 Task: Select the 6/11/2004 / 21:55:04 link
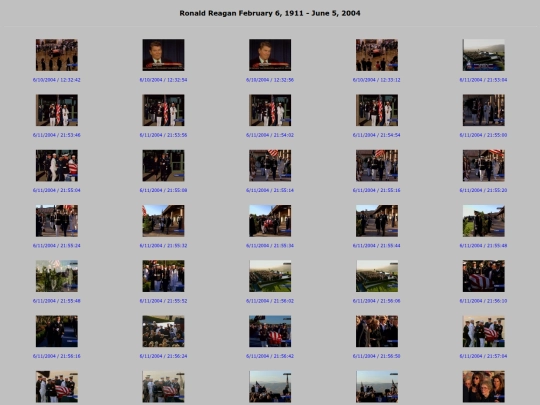pyautogui.click(x=56, y=190)
